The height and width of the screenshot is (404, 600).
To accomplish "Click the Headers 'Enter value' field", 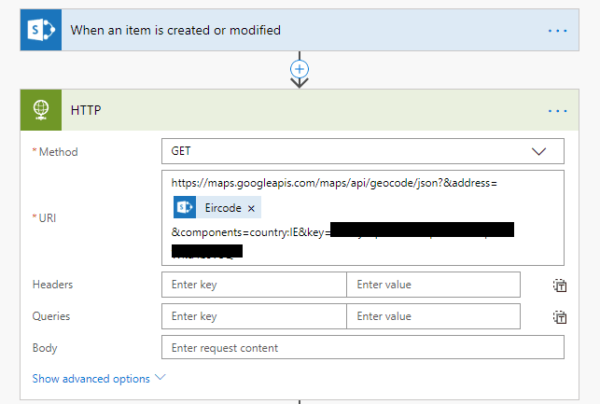I will pyautogui.click(x=433, y=285).
